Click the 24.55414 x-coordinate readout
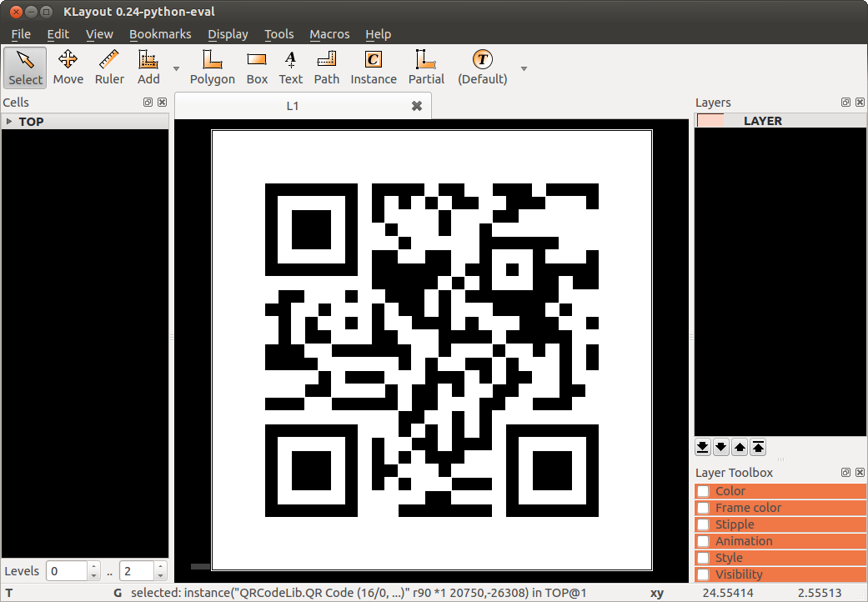Screen dimensions: 868x602 (x=727, y=593)
